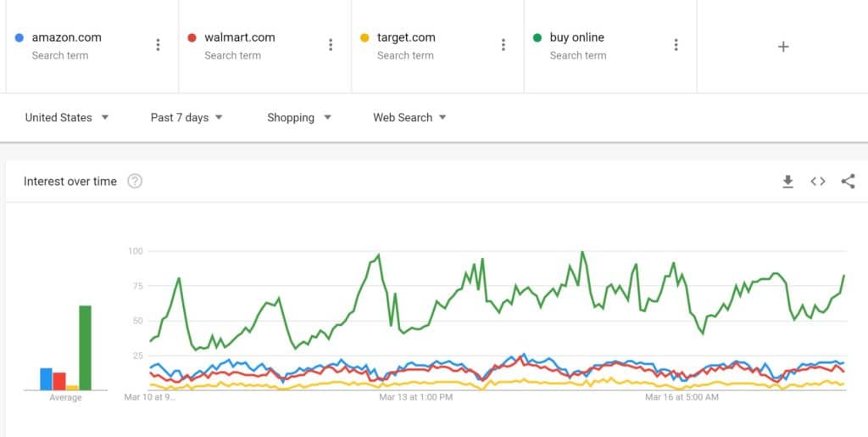Add a new comparison term with plus
The height and width of the screenshot is (437, 868).
783,47
